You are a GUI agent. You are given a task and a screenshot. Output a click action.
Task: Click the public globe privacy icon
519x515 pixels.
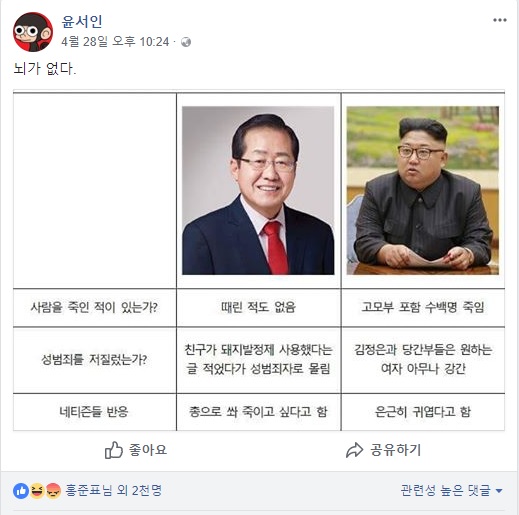coord(186,42)
